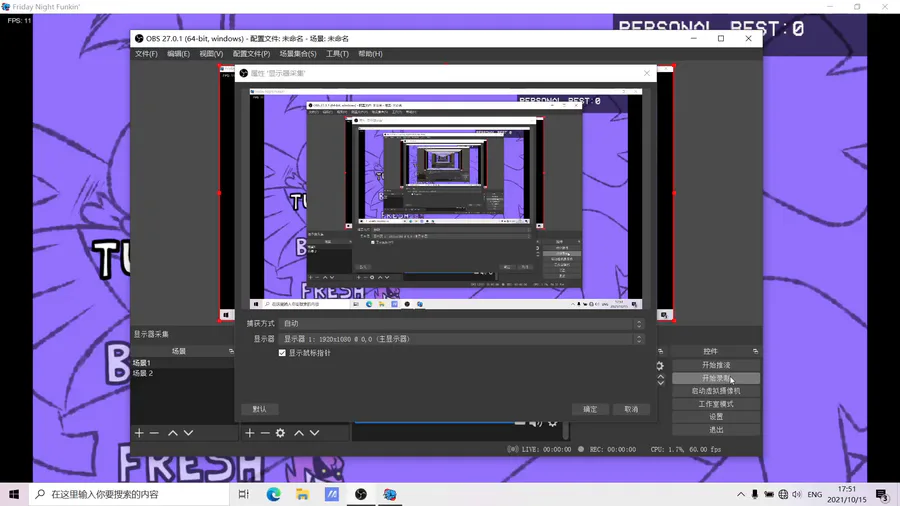This screenshot has height=506, width=900.
Task: Close the 属性 '显示器采集' dialog
Action: point(647,73)
